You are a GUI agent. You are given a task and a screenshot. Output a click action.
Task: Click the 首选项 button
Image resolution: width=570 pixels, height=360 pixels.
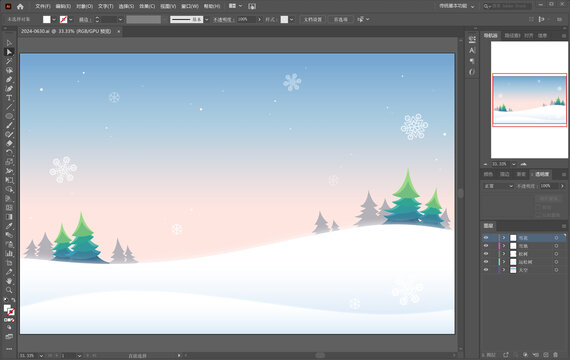(341, 19)
